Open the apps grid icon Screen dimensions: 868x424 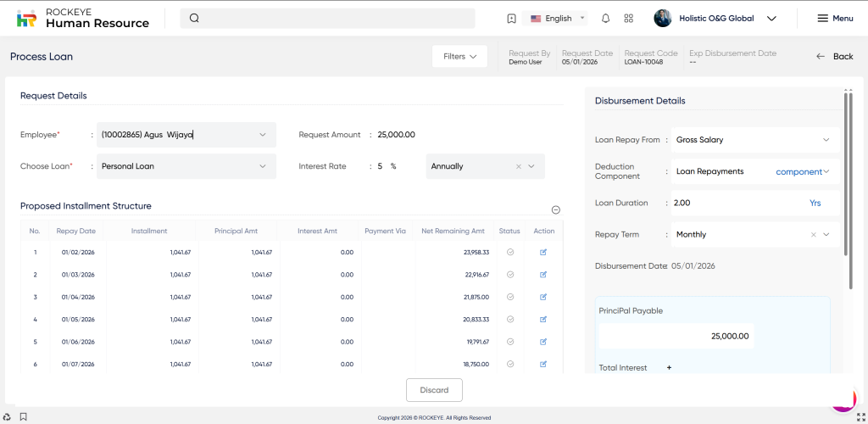[628, 19]
